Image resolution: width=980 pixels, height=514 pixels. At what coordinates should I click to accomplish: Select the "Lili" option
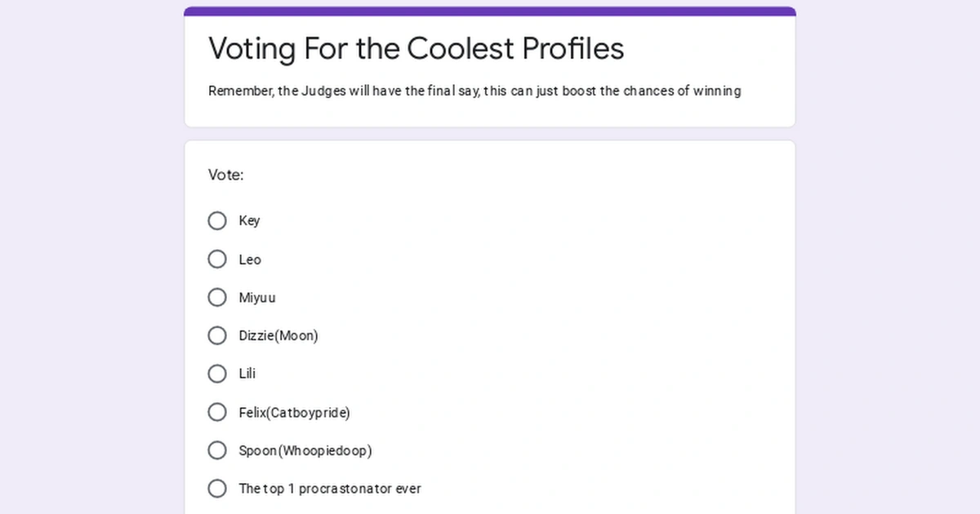(217, 374)
